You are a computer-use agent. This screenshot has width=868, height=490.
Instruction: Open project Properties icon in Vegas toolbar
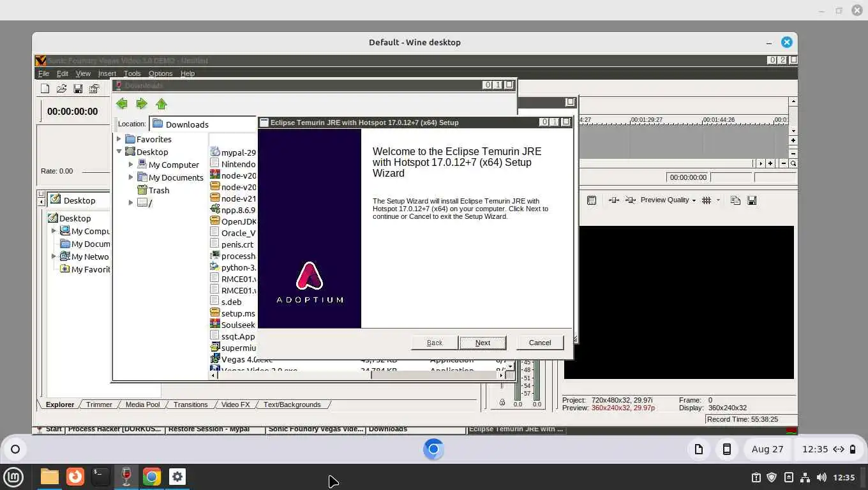point(94,89)
